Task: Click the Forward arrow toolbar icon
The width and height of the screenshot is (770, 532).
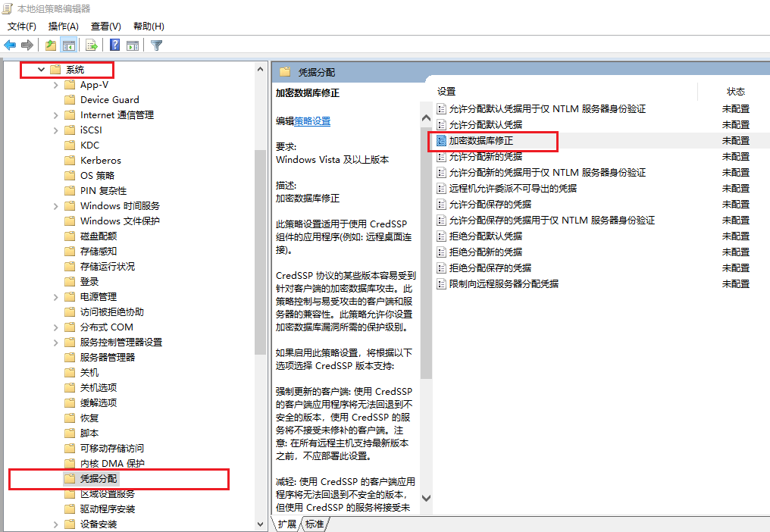Action: tap(27, 45)
